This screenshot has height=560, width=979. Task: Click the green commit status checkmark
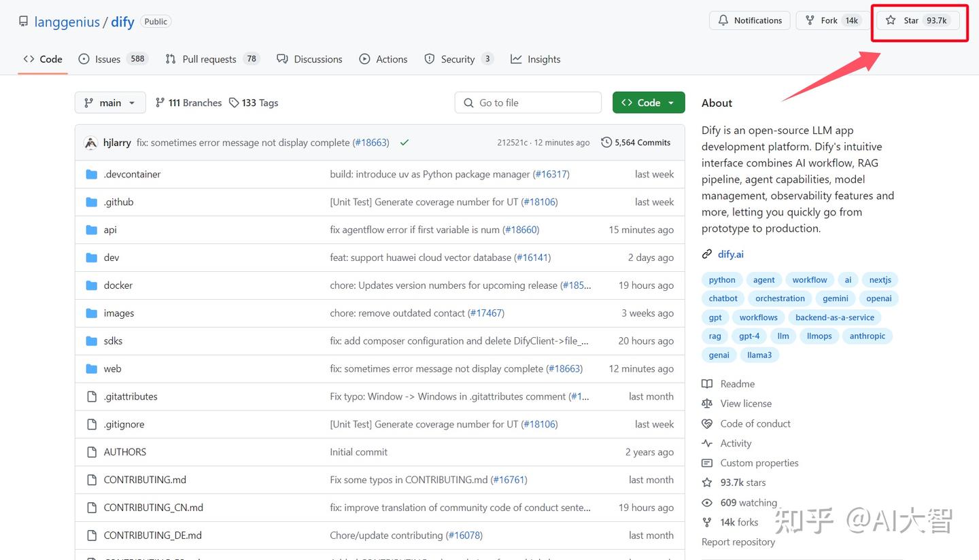405,143
